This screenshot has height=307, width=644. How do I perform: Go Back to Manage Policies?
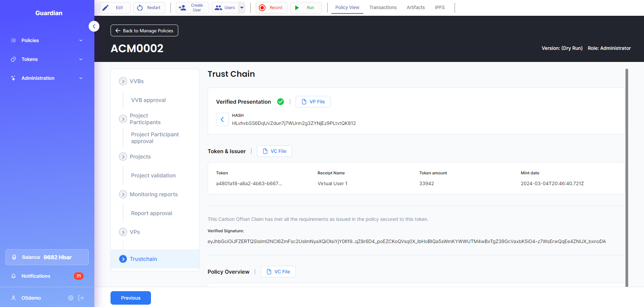click(x=144, y=31)
